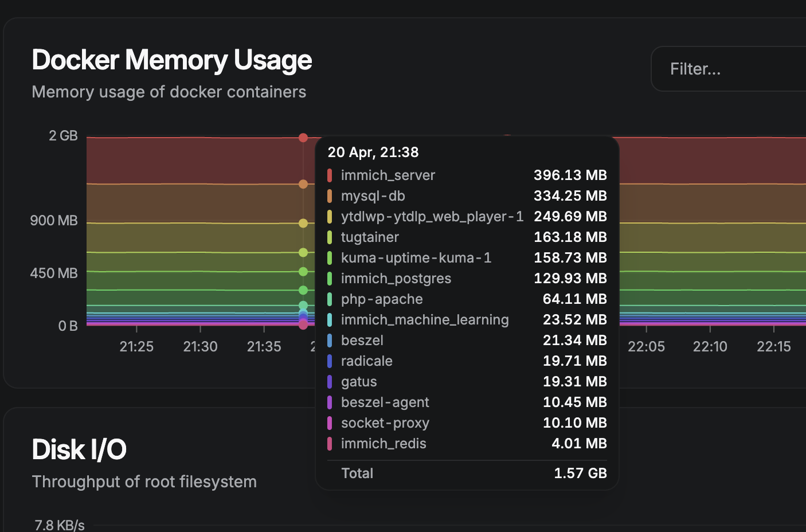Select the immich_machine_learning tooltip entry

click(425, 319)
